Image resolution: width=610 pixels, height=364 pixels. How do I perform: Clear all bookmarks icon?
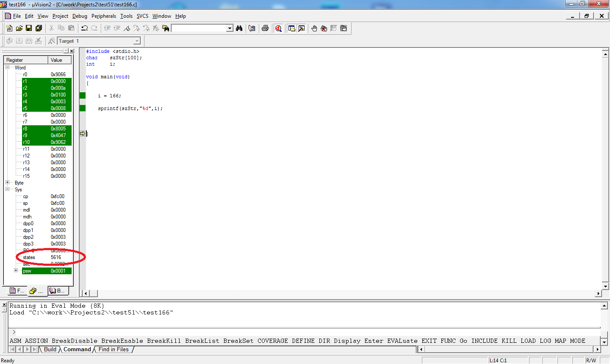coord(156,28)
